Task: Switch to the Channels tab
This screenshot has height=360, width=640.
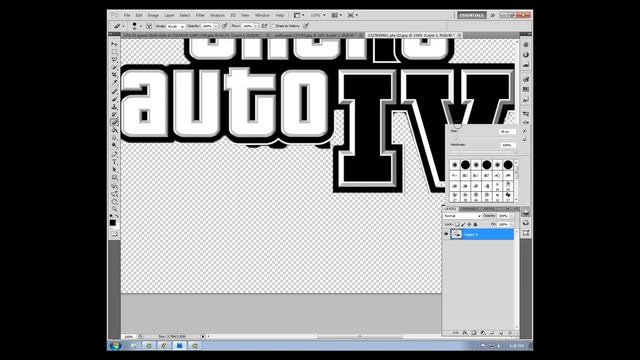Action: click(470, 209)
